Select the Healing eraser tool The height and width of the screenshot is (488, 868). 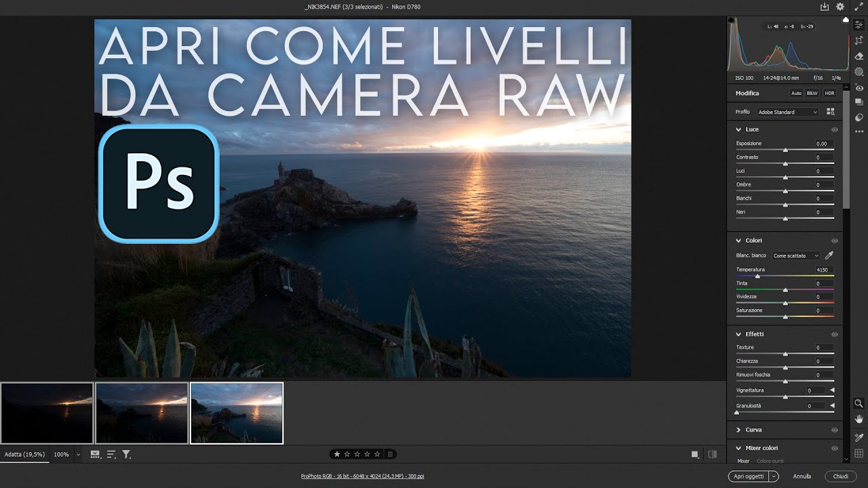pos(859,56)
